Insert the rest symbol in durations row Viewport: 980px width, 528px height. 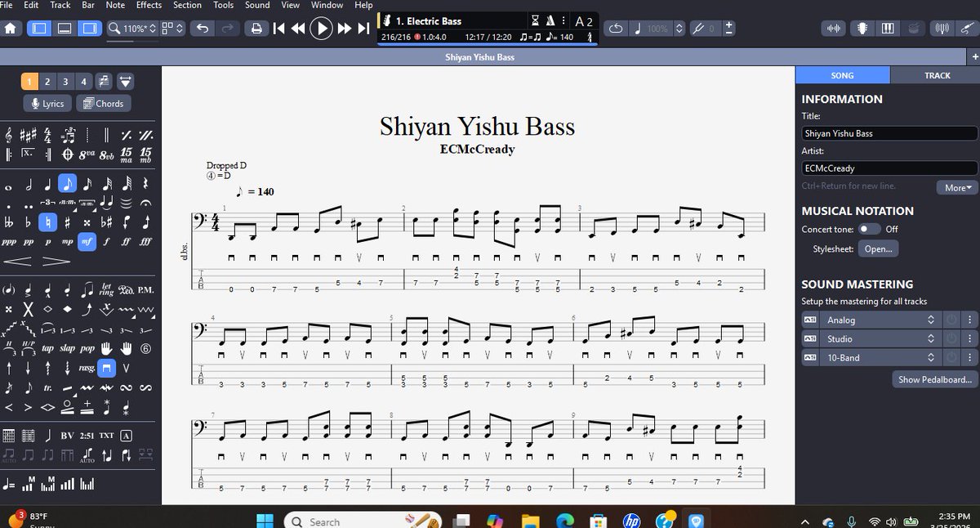[x=146, y=184]
